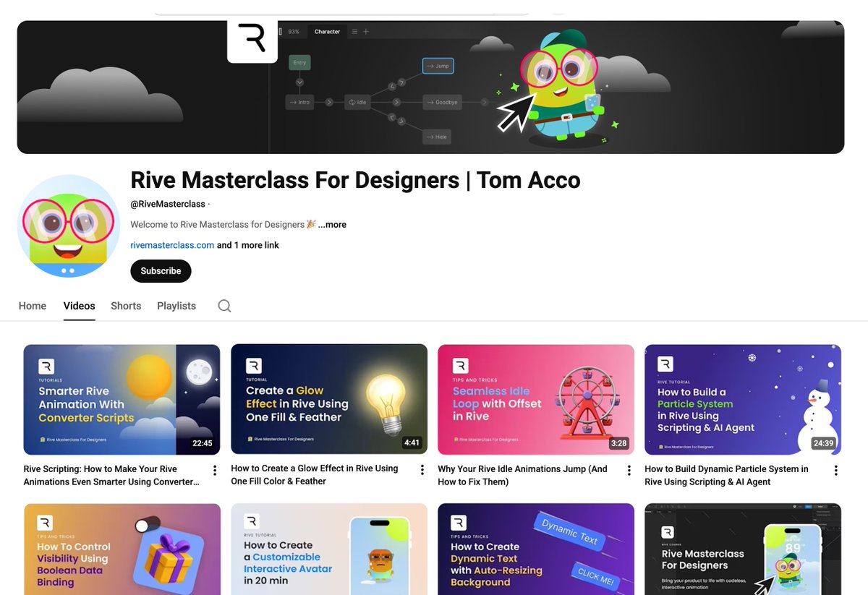The width and height of the screenshot is (868, 595).
Task: Open options menu for Dynamic Particle System video
Action: [x=836, y=471]
